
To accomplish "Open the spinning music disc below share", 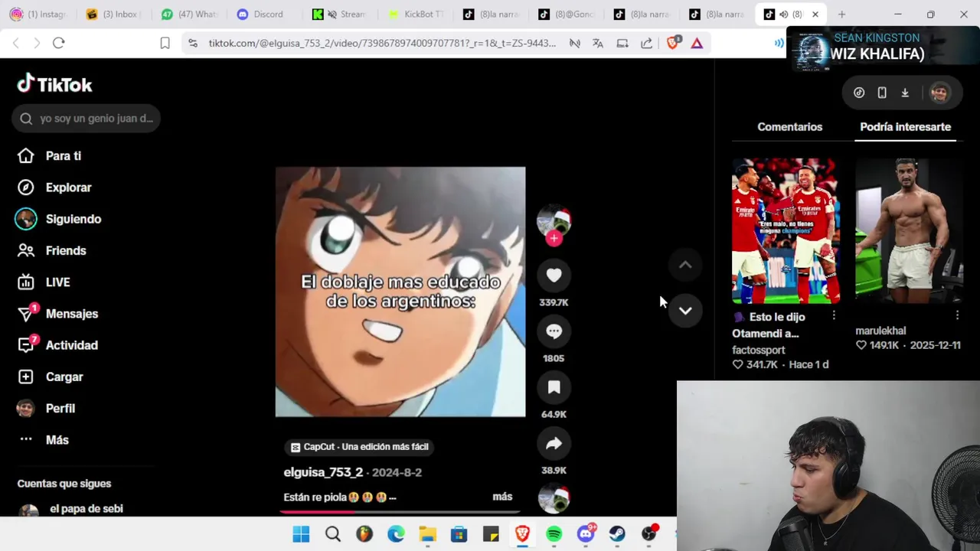I will (x=554, y=498).
